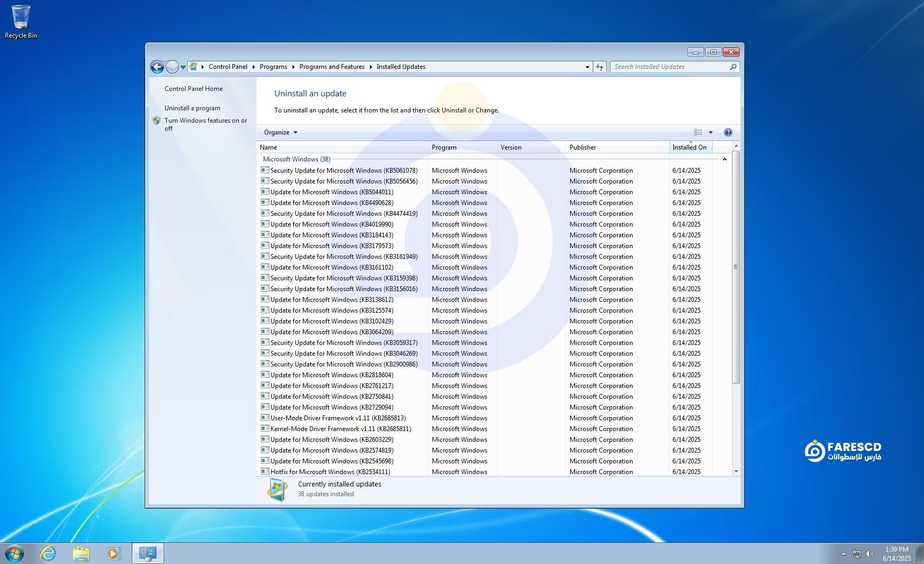Click Programs and Features breadcrumb
This screenshot has height=564, width=924.
click(332, 67)
